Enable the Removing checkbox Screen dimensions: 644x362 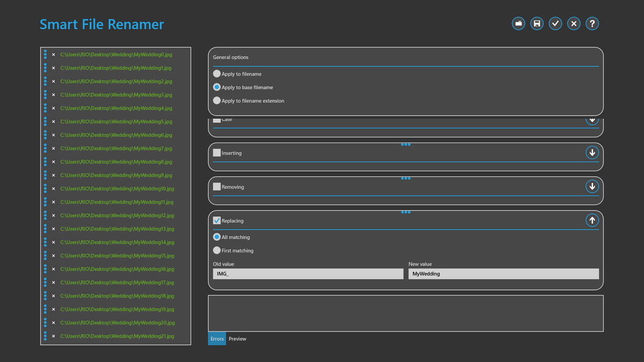217,187
